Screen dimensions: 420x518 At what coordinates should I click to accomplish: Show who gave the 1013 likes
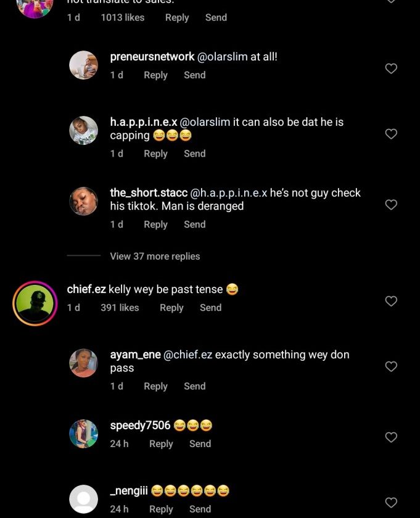pyautogui.click(x=122, y=17)
